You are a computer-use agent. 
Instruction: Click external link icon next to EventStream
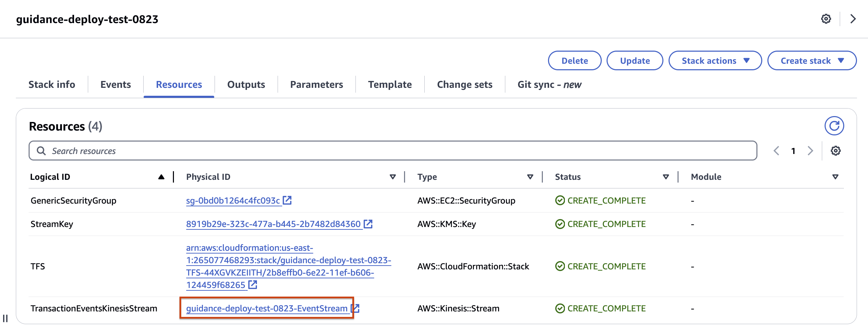tap(355, 308)
